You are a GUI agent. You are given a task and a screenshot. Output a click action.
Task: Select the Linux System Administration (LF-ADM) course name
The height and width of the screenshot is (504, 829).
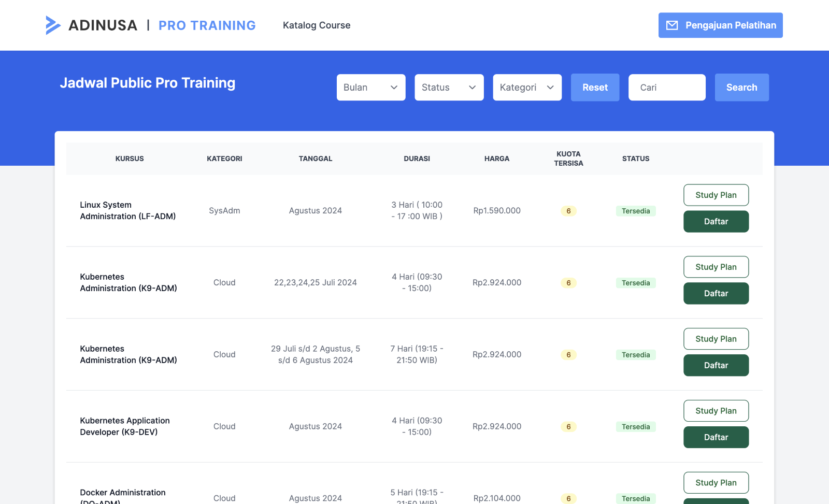click(127, 211)
